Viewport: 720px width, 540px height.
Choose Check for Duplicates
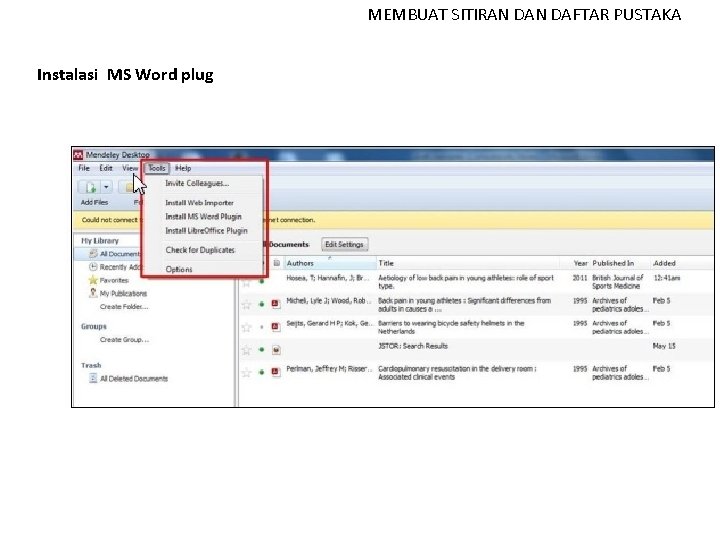200,250
